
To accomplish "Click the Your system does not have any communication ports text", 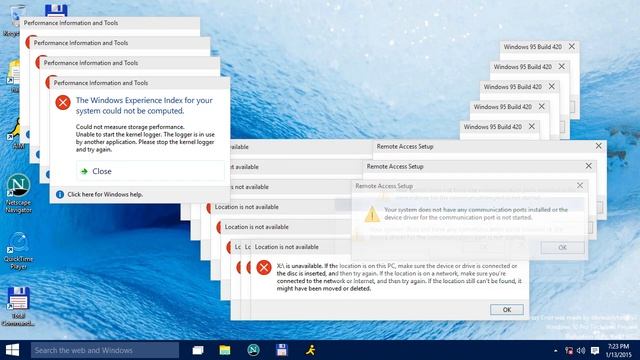I will 476,213.
